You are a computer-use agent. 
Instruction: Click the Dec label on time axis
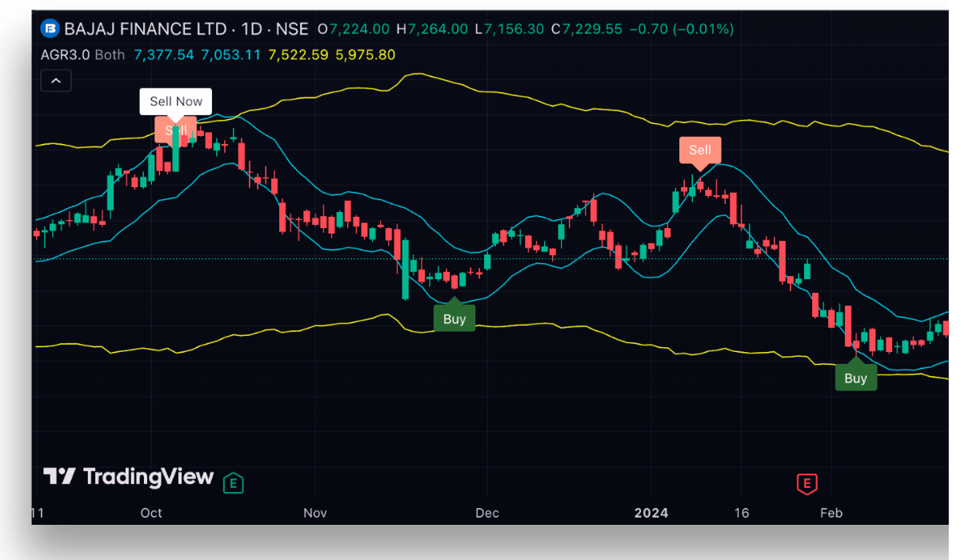click(x=487, y=513)
